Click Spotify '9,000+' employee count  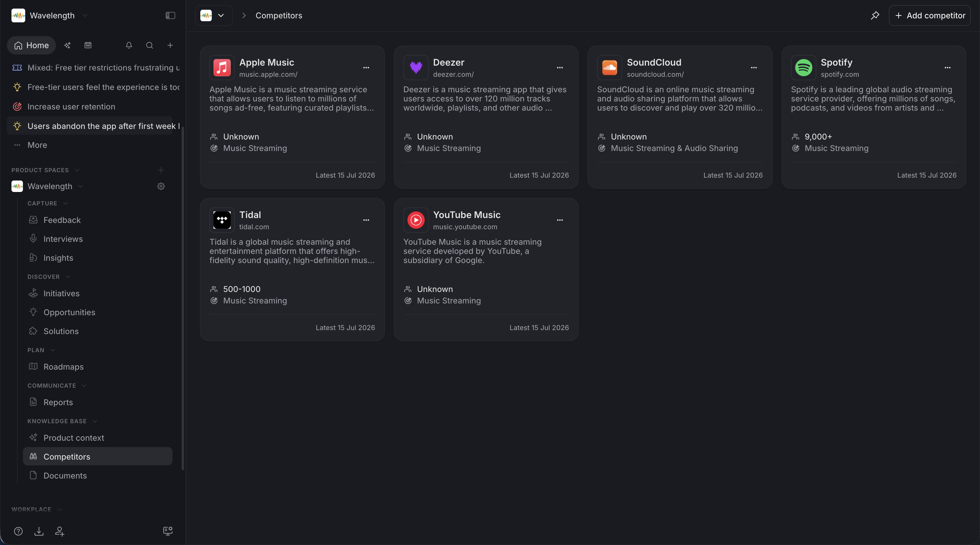point(818,137)
